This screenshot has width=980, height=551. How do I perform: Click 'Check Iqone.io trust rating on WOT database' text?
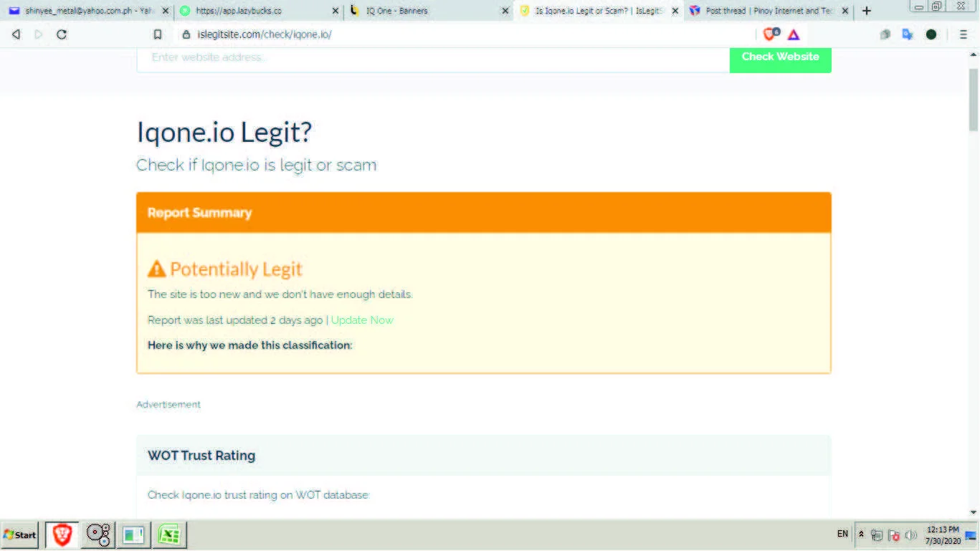(258, 495)
